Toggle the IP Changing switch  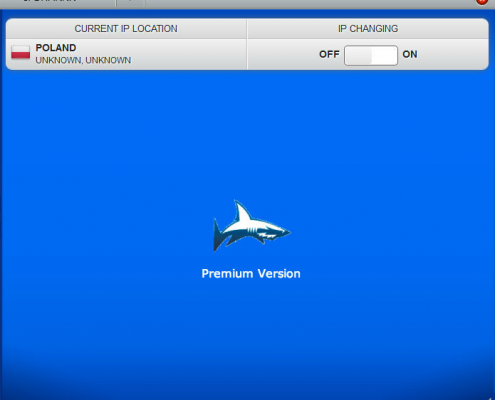click(x=371, y=55)
